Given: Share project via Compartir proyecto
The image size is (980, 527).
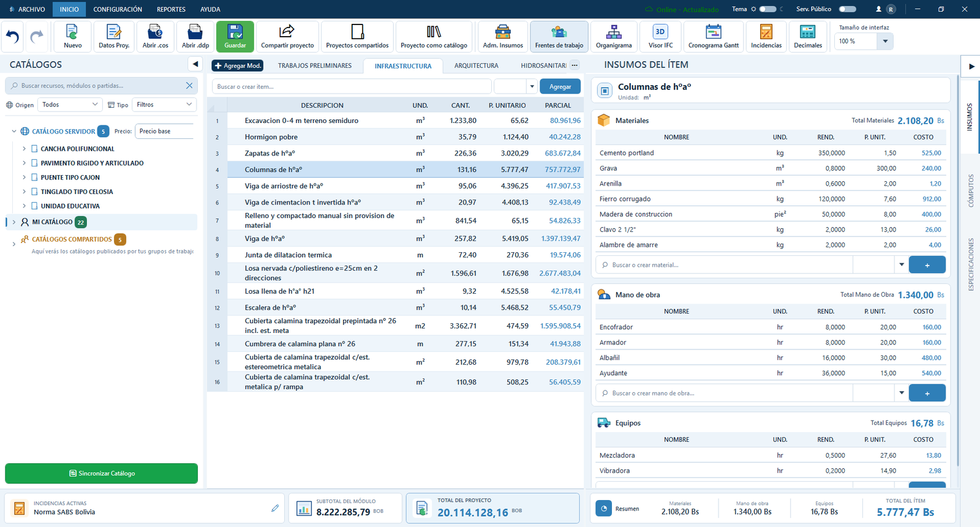Looking at the screenshot, I should click(287, 37).
